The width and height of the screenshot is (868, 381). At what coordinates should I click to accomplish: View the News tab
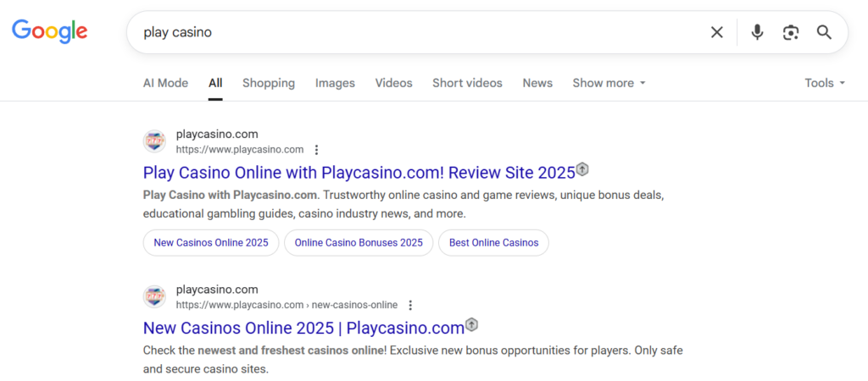pyautogui.click(x=537, y=83)
